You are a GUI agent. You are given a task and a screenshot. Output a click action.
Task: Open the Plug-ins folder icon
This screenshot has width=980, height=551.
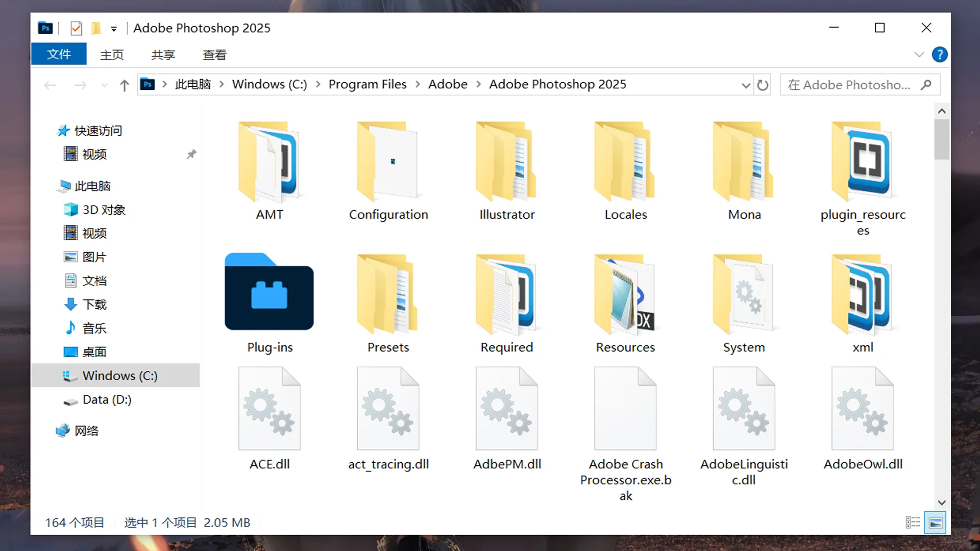pyautogui.click(x=269, y=292)
